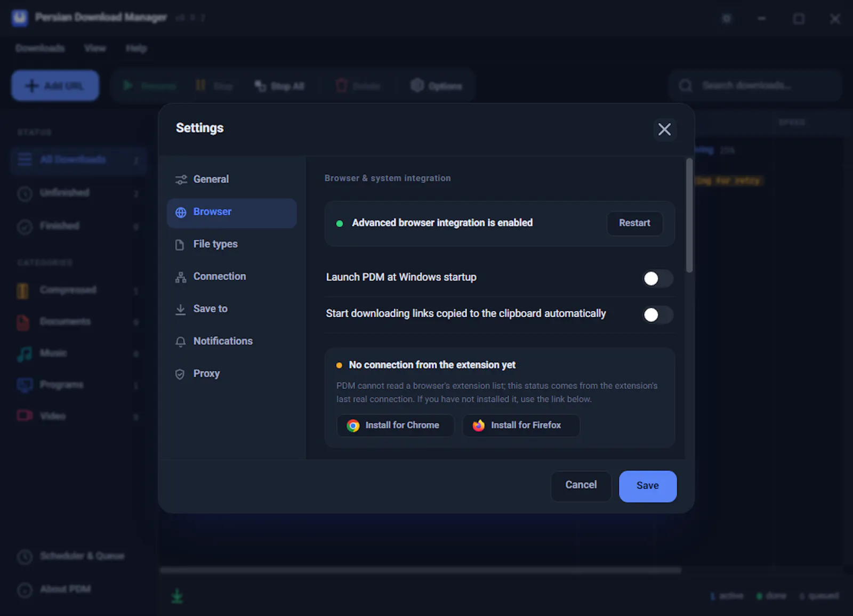
Task: Click the Delete trash toolbar icon
Action: pos(342,85)
